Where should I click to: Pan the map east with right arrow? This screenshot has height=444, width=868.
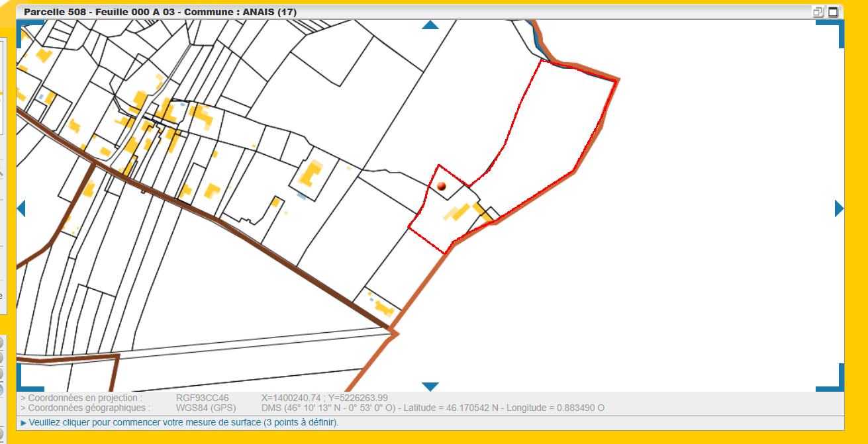[840, 208]
